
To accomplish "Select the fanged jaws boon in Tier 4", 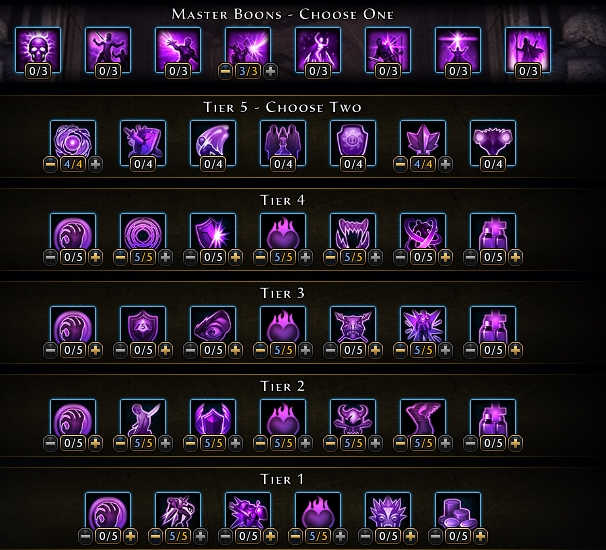I will 353,232.
